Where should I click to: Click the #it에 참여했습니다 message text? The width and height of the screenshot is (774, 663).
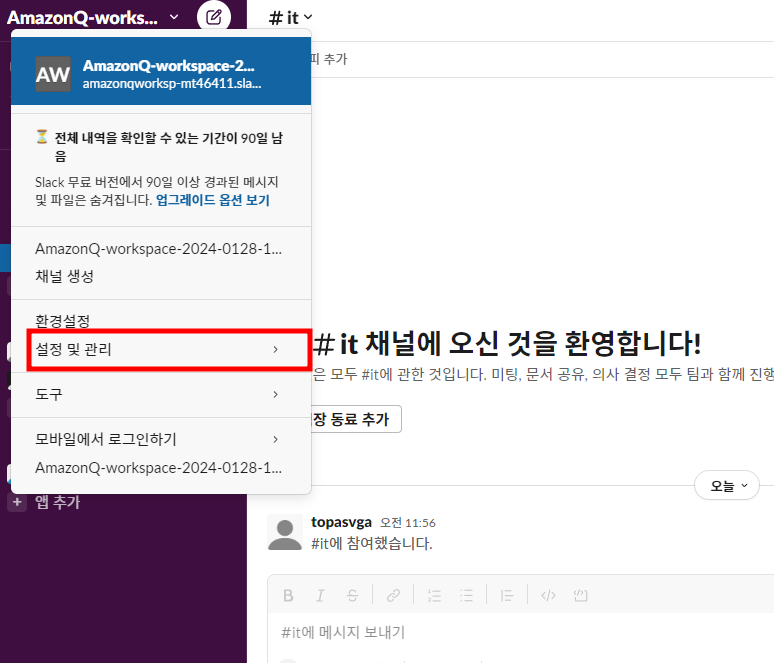point(372,544)
